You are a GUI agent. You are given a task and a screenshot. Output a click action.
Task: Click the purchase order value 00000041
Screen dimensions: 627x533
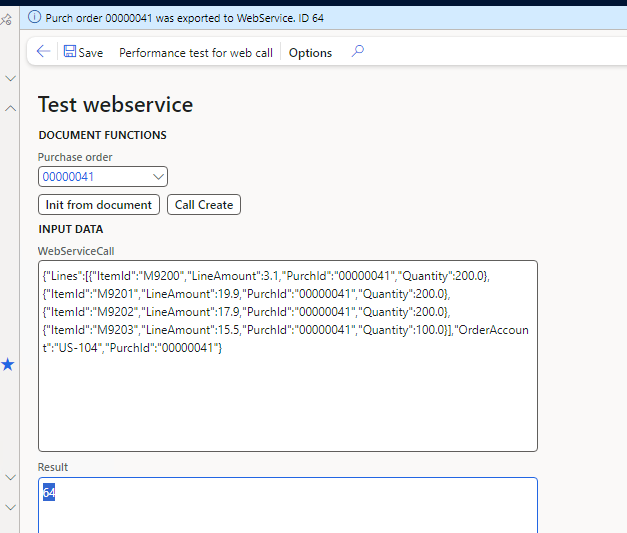(68, 177)
